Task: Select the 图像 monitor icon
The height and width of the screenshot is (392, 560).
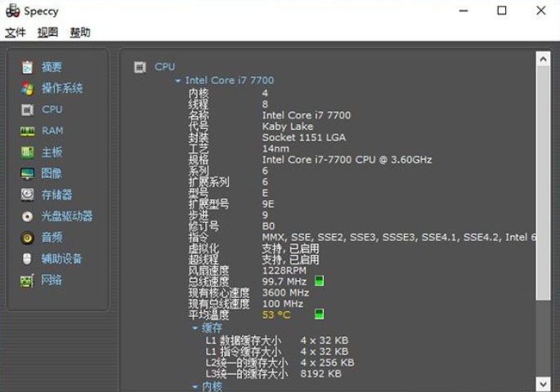Action: (28, 174)
